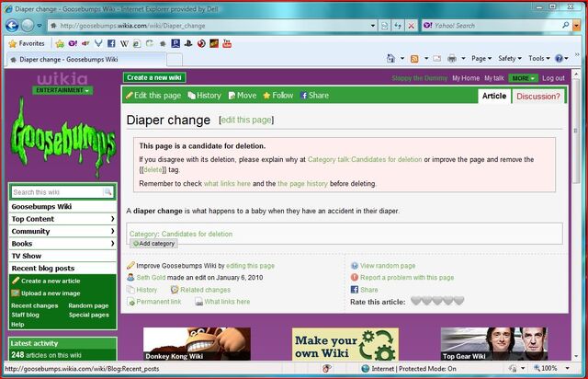This screenshot has width=588, height=379.
Task: Click the what links here link in notice
Action: pyautogui.click(x=227, y=183)
